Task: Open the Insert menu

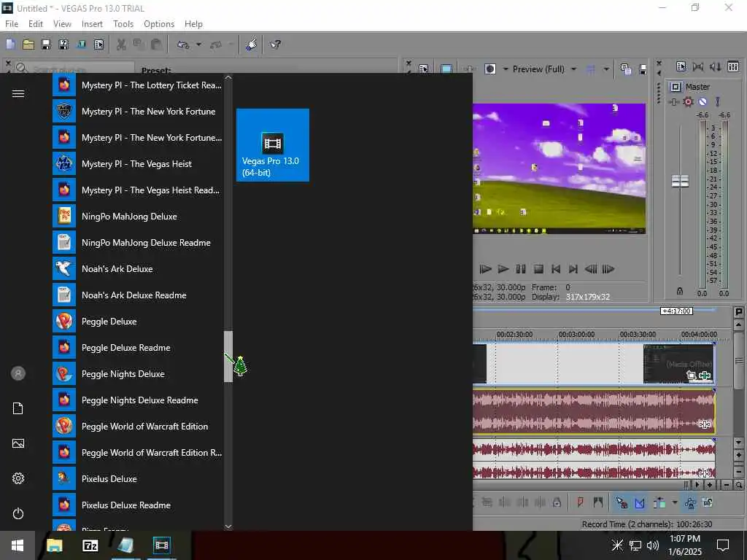Action: (x=92, y=24)
